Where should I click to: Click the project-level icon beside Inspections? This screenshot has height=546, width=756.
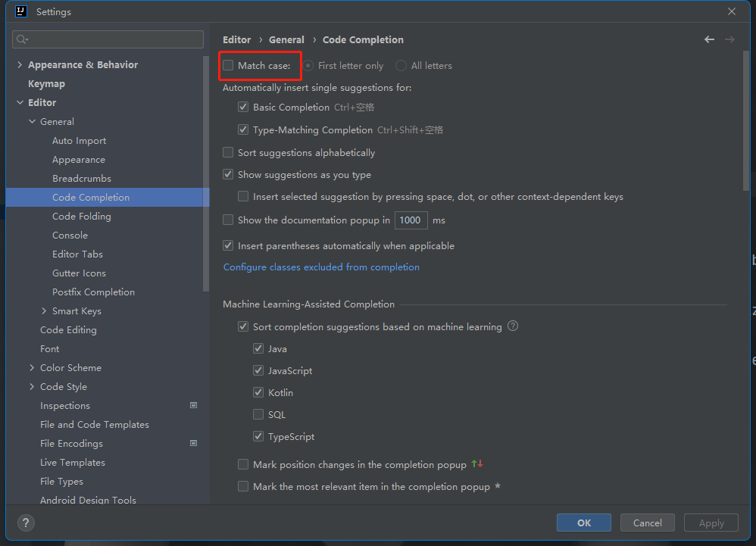193,405
